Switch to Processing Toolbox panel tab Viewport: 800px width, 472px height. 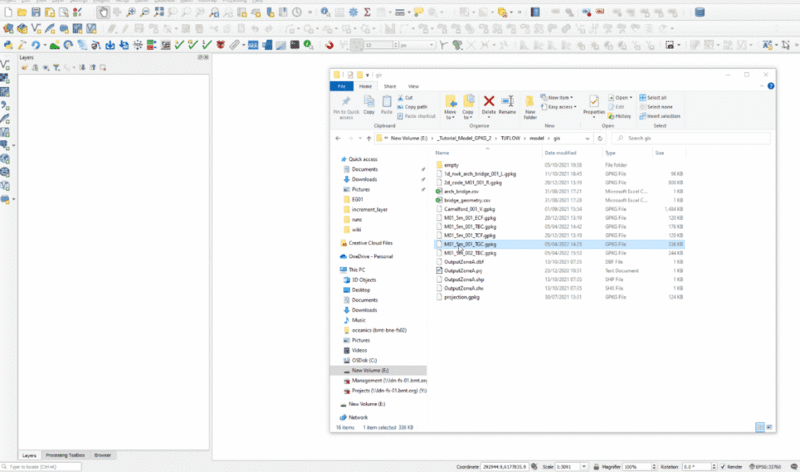65,455
